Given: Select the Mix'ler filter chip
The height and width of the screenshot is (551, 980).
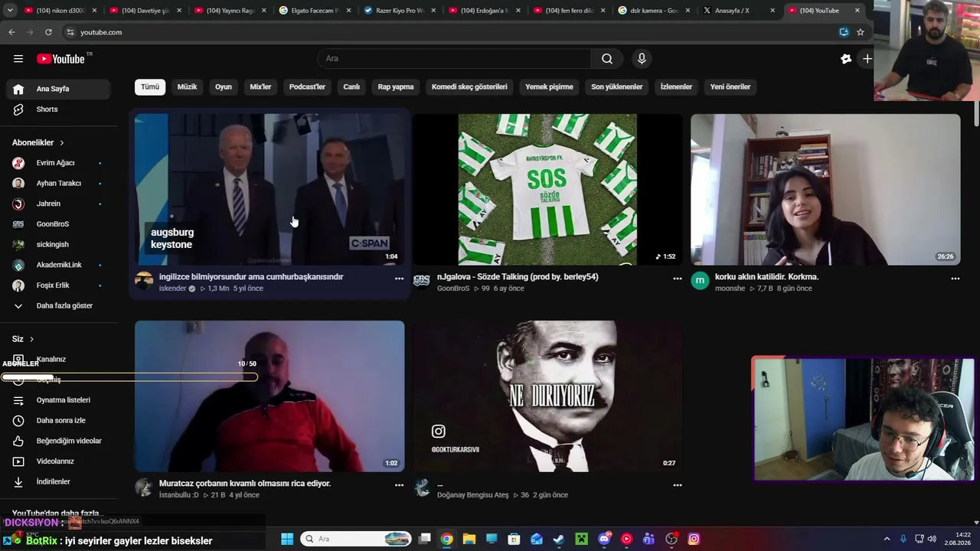Looking at the screenshot, I should click(260, 86).
